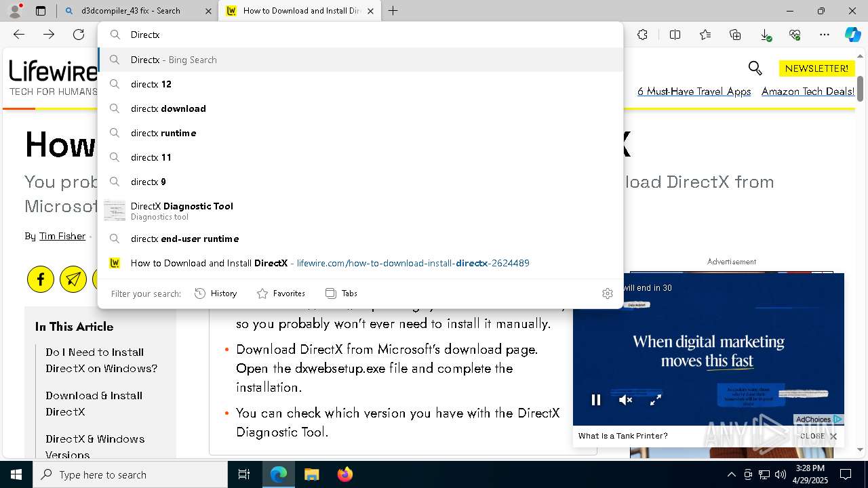Open the Extensions puzzle icon
The image size is (868, 488).
tap(642, 35)
